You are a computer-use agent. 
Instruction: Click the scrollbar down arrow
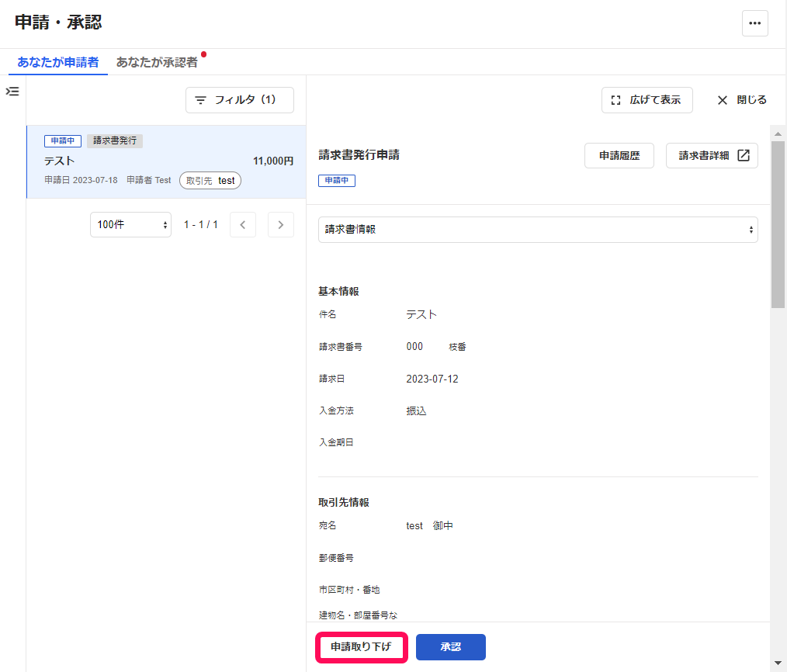point(778,663)
